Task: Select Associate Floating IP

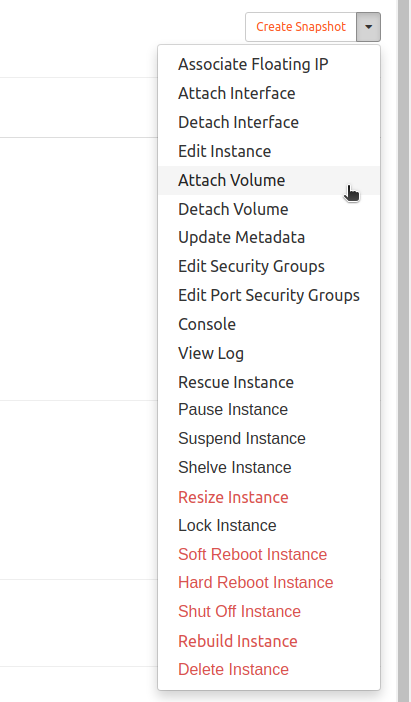Action: 269,64
